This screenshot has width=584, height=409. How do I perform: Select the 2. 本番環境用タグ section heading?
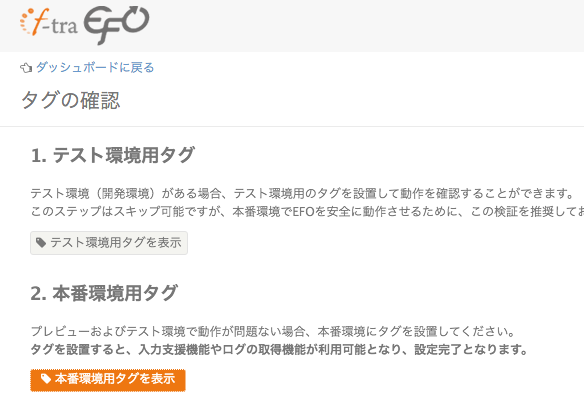(104, 293)
